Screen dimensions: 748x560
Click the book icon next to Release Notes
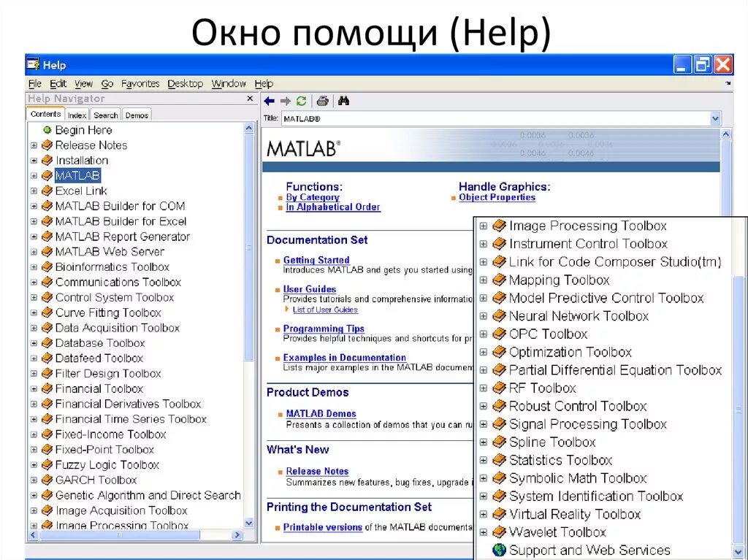[47, 145]
